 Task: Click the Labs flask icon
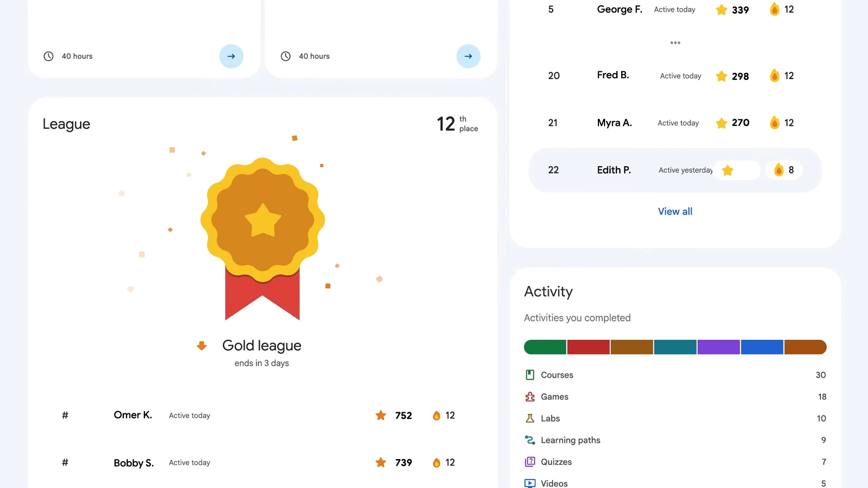click(x=529, y=418)
